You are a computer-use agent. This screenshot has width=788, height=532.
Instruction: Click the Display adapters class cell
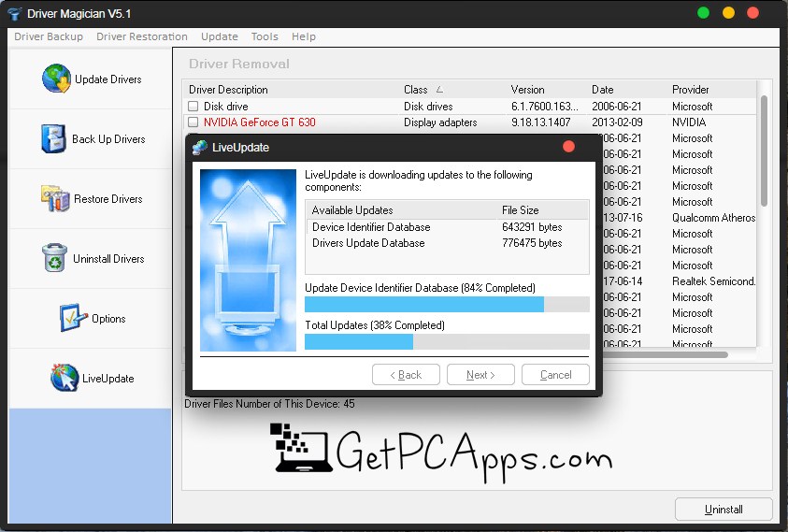point(440,122)
